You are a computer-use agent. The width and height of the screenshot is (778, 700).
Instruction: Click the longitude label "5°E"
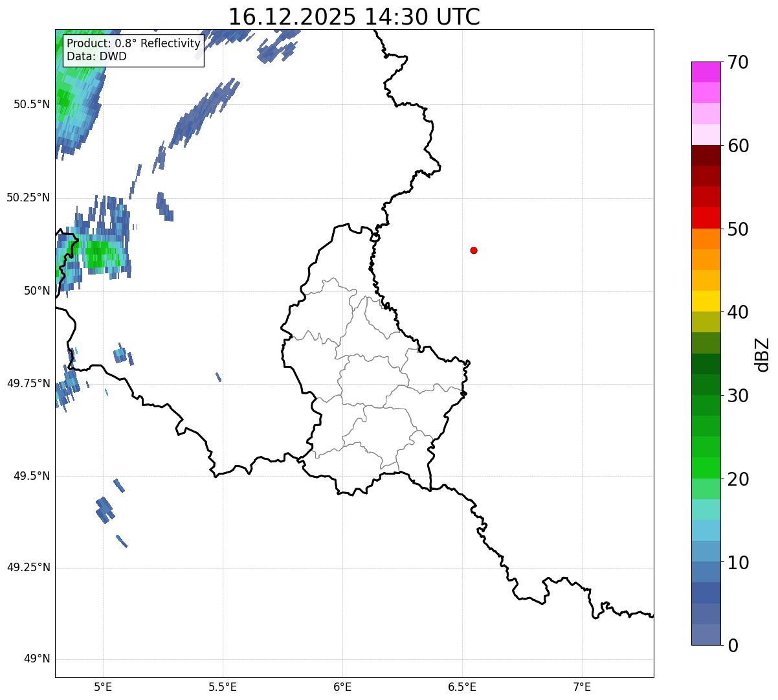(103, 686)
